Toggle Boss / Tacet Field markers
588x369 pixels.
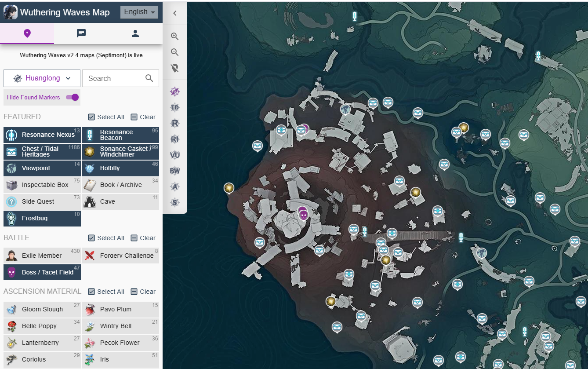[x=42, y=272]
